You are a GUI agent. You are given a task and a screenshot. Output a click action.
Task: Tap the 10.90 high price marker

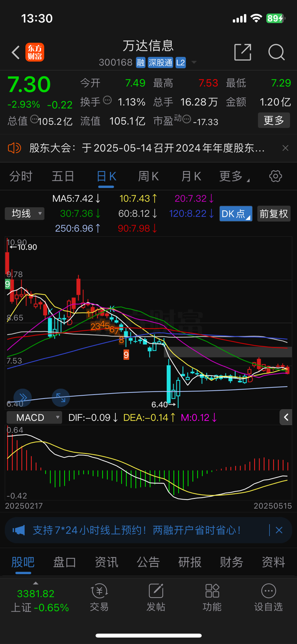pos(24,247)
